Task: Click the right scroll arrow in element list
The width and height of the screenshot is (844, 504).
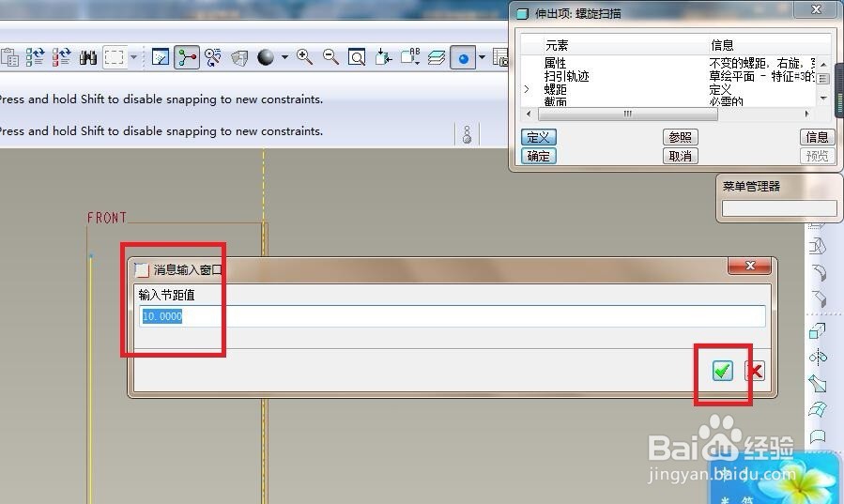Action: coord(806,114)
